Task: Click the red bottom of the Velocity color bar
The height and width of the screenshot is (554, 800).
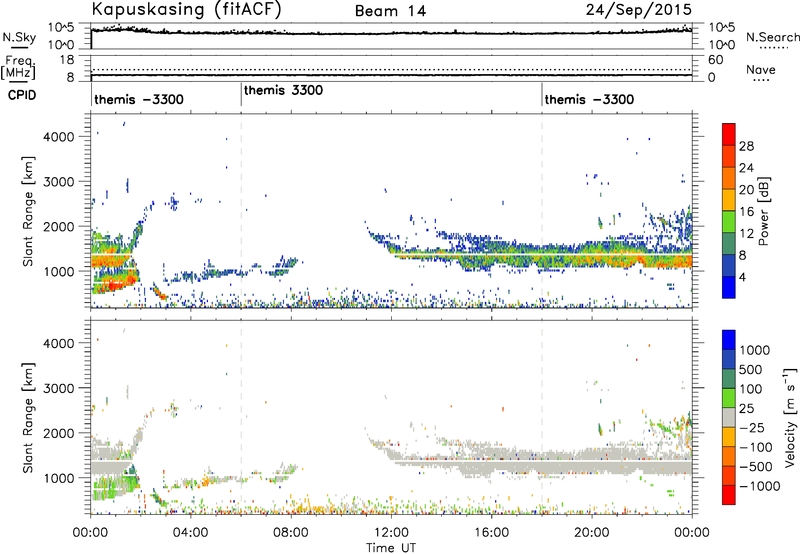Action: [729, 495]
